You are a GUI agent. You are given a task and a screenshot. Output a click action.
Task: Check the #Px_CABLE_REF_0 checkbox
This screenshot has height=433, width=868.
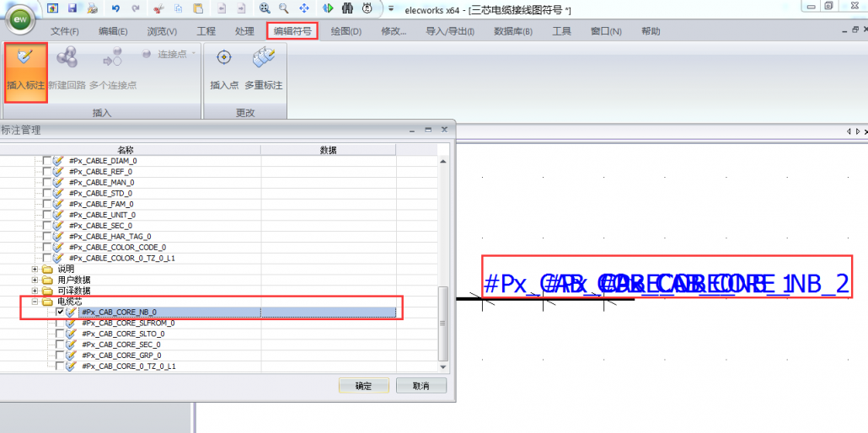(46, 172)
